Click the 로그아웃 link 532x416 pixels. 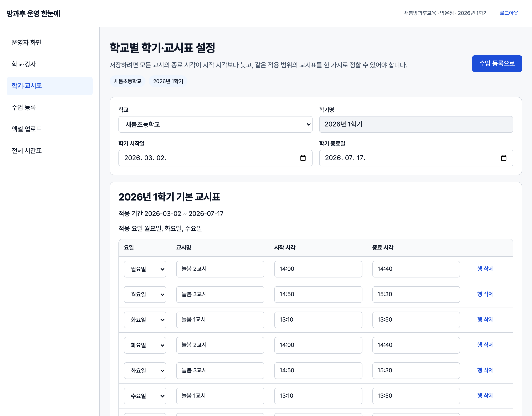click(x=509, y=13)
